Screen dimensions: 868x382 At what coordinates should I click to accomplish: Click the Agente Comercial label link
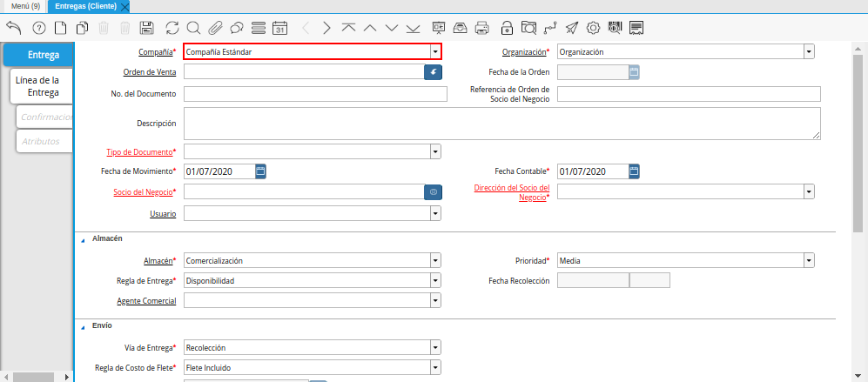click(146, 300)
